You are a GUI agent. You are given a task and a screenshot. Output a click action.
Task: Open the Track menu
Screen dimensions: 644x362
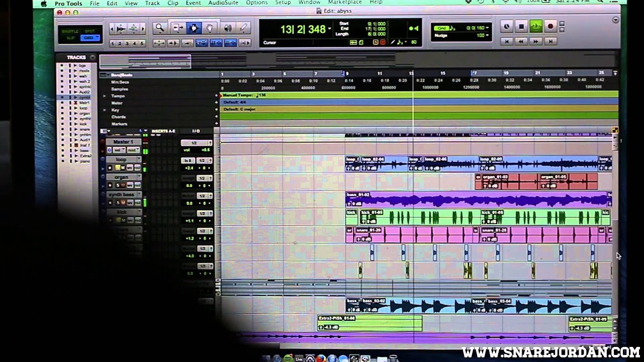tap(152, 3)
